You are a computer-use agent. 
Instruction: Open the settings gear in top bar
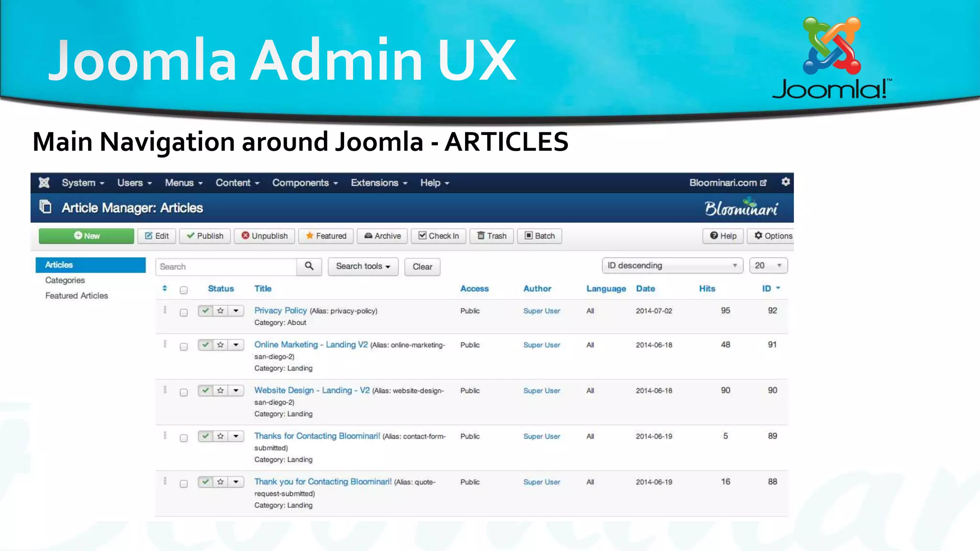coord(785,182)
